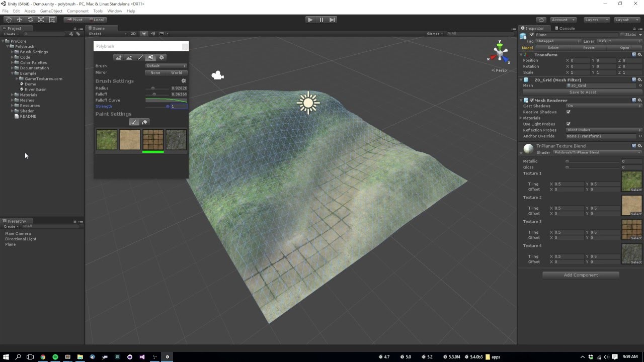
Task: Open Brush Settings gear icon
Action: (x=184, y=81)
